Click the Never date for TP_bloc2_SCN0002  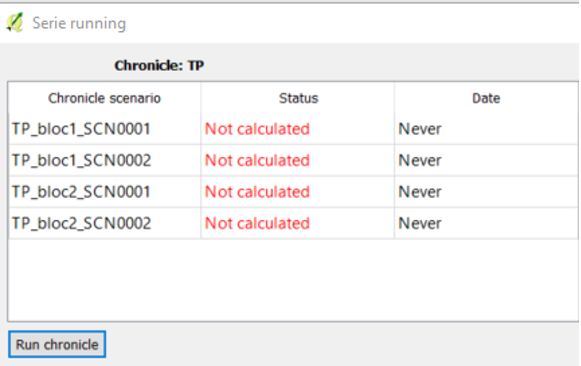(x=420, y=223)
